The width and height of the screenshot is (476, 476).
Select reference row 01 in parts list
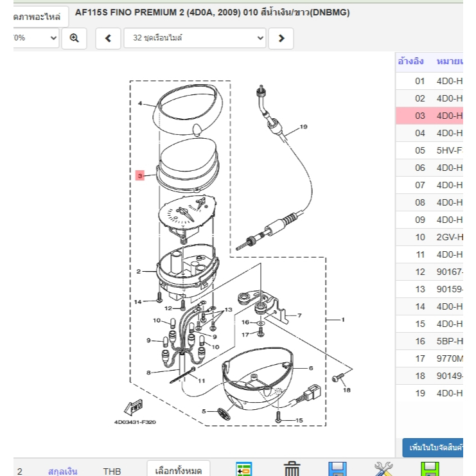[429, 81]
